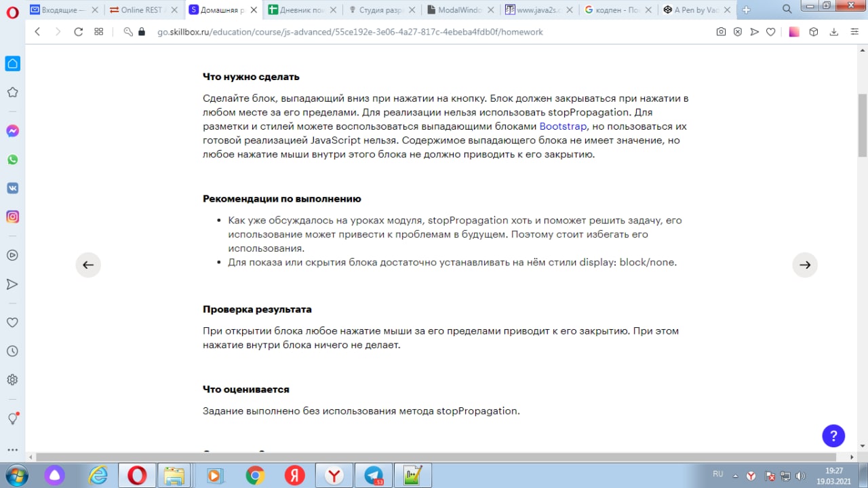The height and width of the screenshot is (488, 868).
Task: Click the Bootstrap link
Action: 563,126
